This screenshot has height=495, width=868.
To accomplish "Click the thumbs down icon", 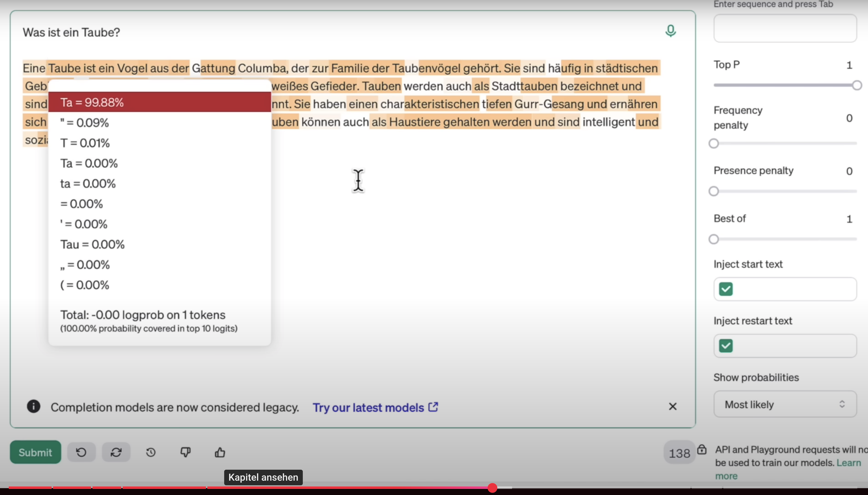I will [185, 452].
